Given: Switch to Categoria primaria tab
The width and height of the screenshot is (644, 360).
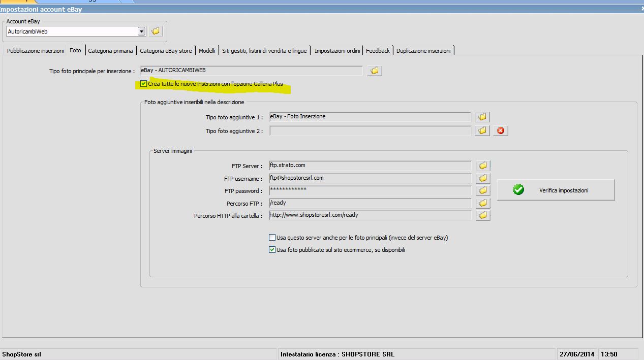Looking at the screenshot, I should (x=110, y=51).
